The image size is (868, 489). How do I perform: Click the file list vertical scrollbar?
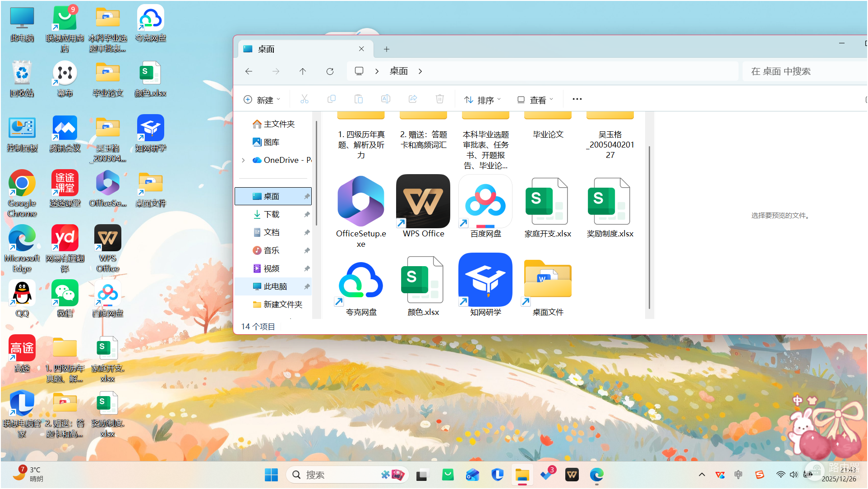(x=650, y=228)
